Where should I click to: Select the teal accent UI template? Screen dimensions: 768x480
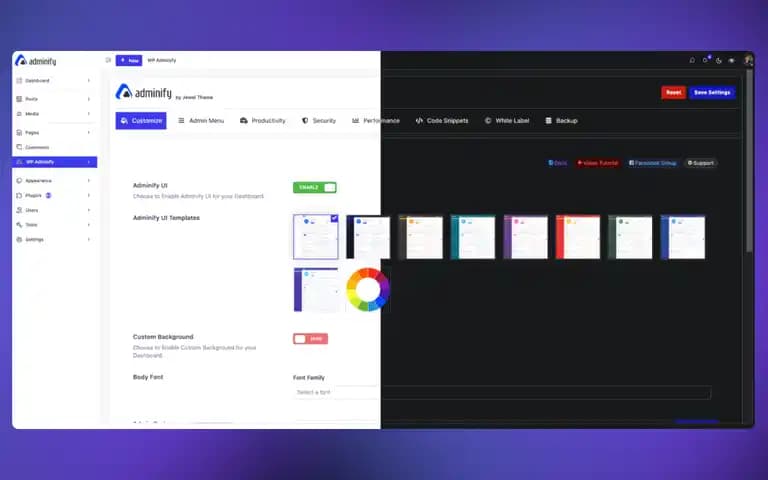pyautogui.click(x=473, y=237)
